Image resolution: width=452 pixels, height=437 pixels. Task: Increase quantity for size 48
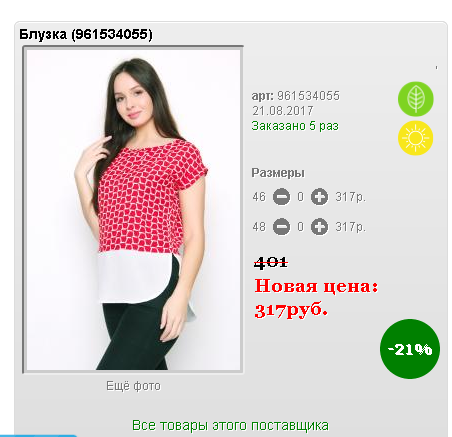(319, 227)
